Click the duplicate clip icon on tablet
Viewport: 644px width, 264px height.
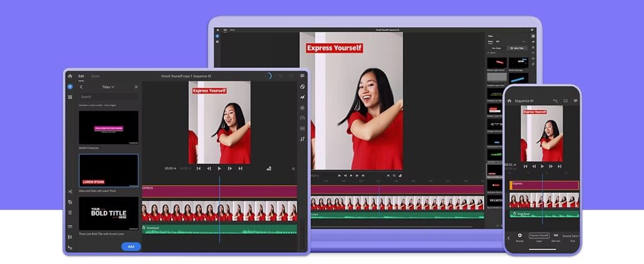[70, 202]
